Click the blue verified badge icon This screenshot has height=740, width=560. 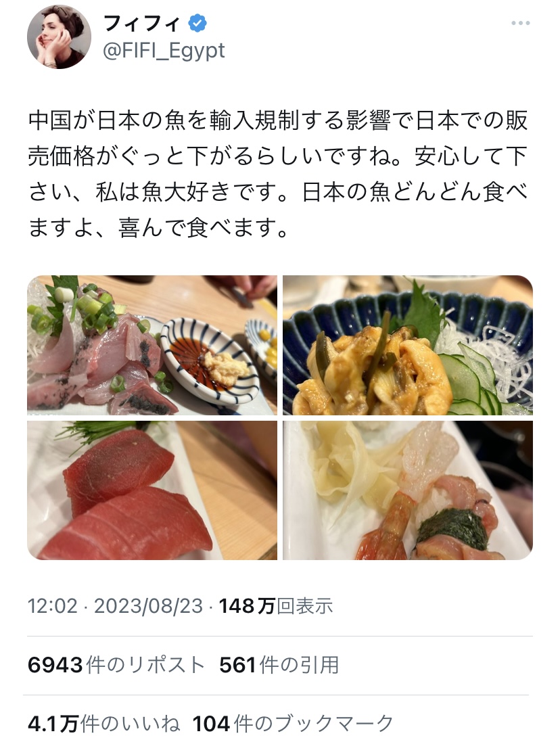click(x=197, y=22)
